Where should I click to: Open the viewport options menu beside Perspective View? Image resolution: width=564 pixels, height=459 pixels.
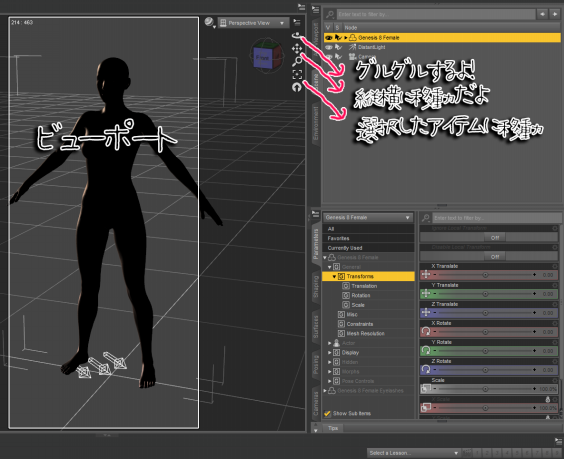(297, 22)
